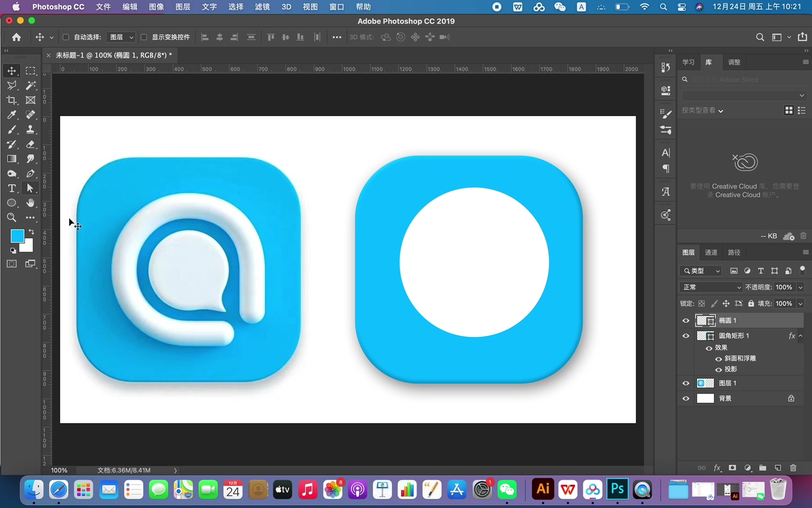Screen dimensions: 812x508
Task: Hide the 背景 layer with eye icon
Action: click(x=686, y=398)
